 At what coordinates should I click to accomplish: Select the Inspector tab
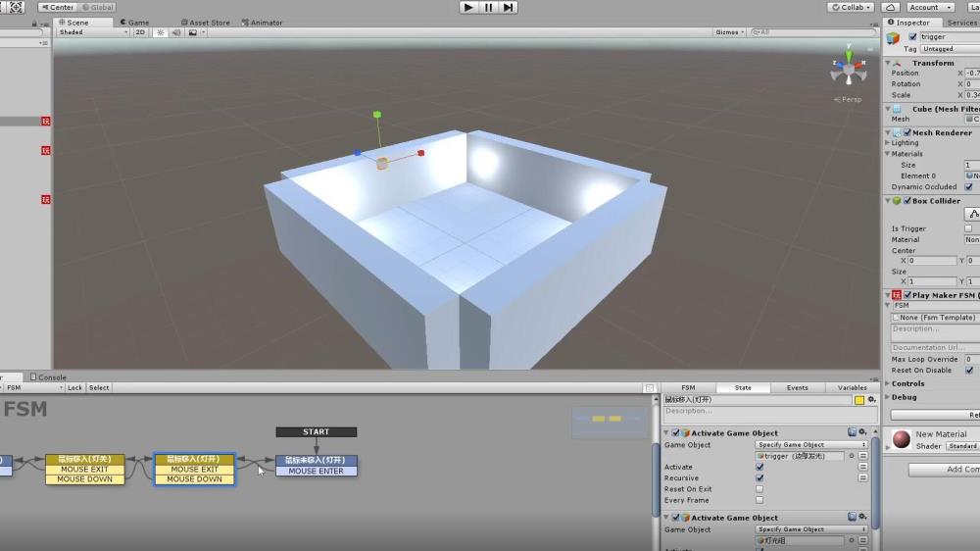pyautogui.click(x=908, y=23)
